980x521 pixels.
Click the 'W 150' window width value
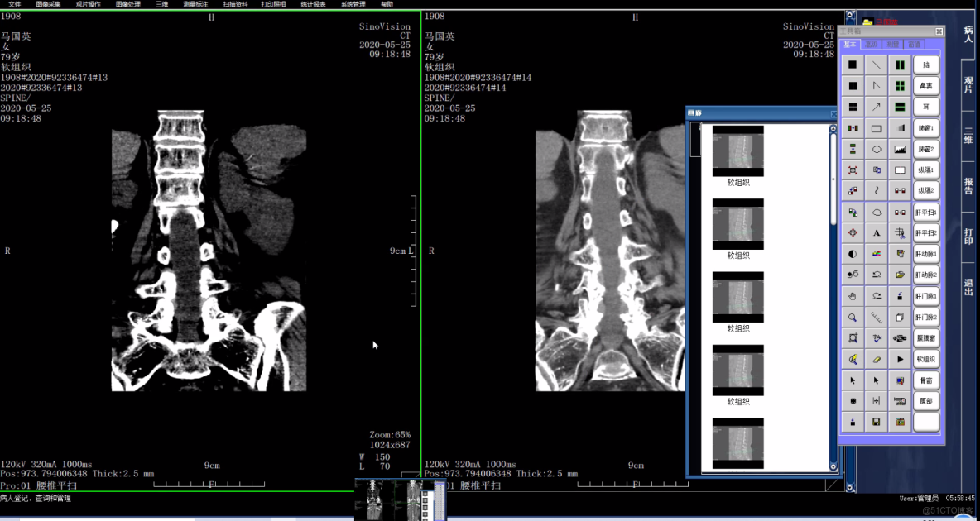click(x=375, y=457)
